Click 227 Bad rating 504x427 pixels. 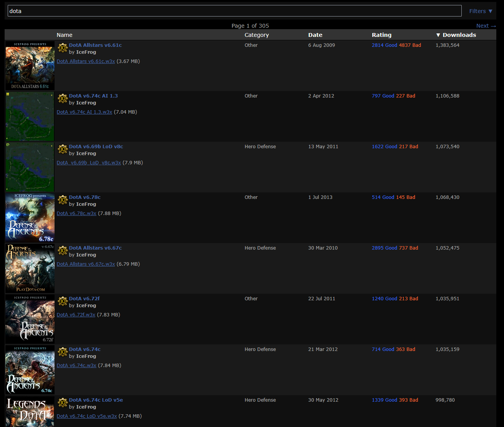[x=406, y=96]
